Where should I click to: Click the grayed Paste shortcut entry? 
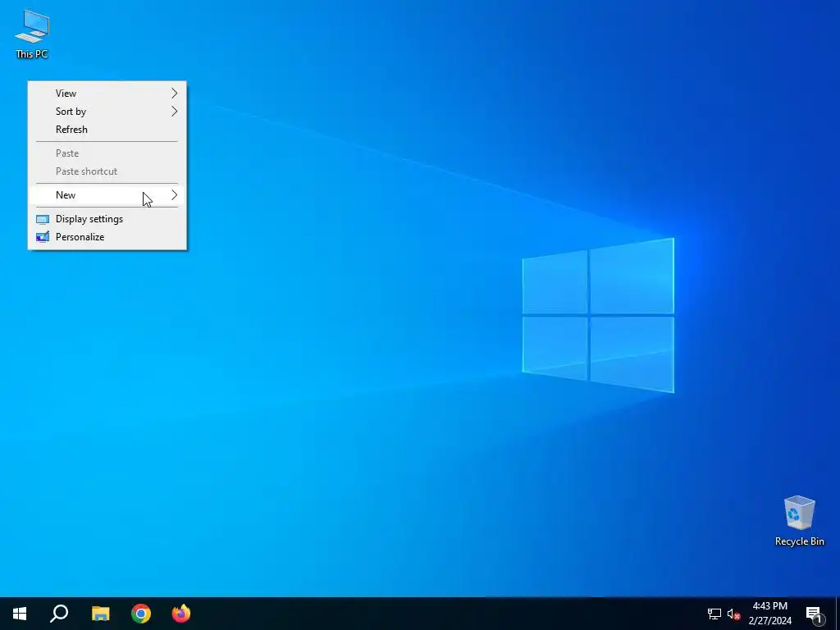point(107,171)
